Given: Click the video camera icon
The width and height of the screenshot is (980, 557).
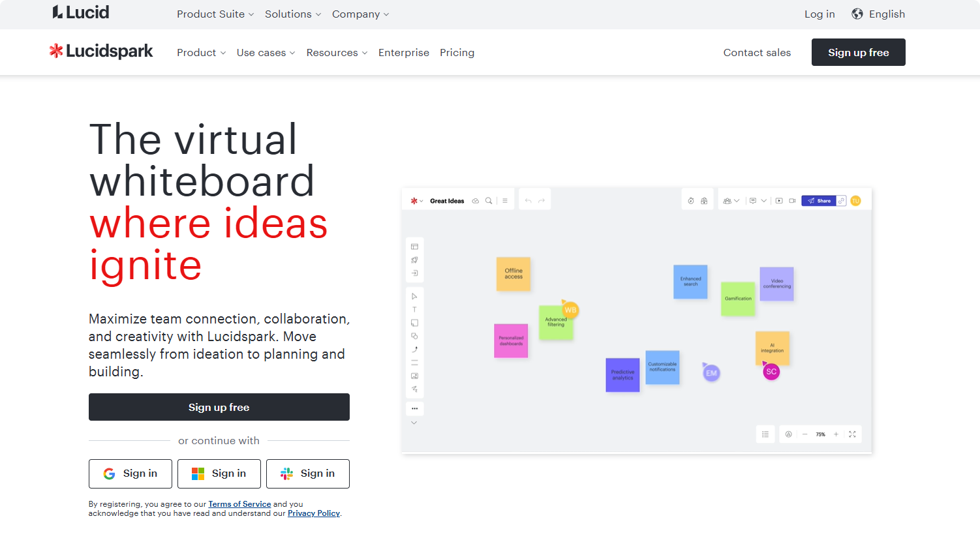Looking at the screenshot, I should pos(792,201).
